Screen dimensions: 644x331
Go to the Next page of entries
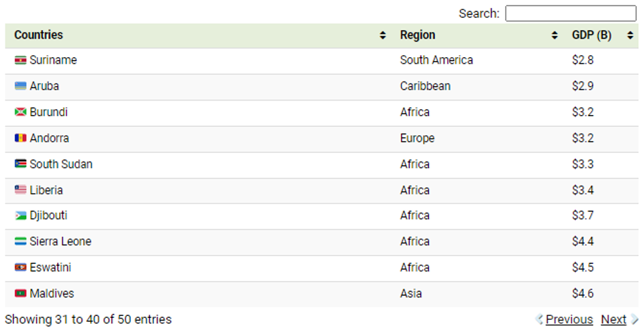pos(614,319)
